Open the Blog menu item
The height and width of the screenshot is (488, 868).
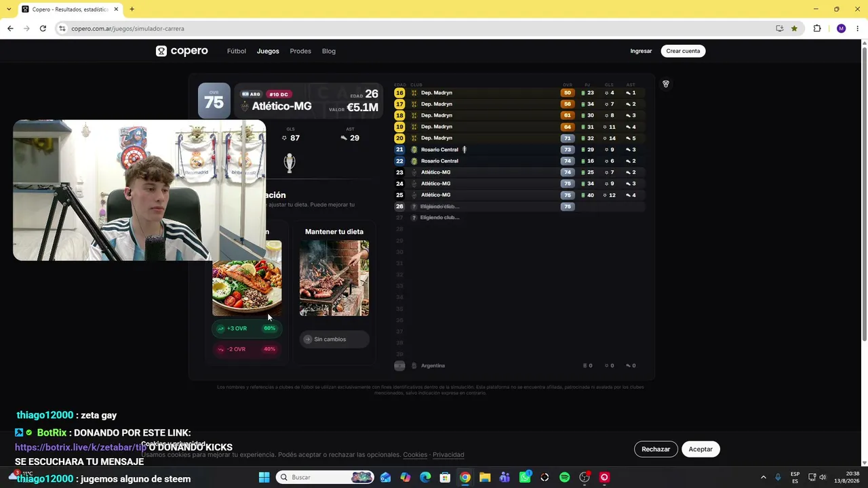pyautogui.click(x=329, y=51)
